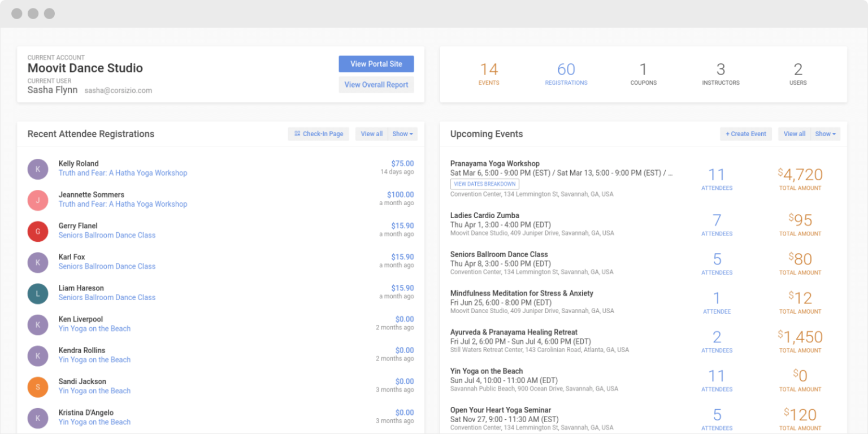
Task: Expand View Dates Breakdown for Pranayama Yoga Workshop
Action: (484, 184)
